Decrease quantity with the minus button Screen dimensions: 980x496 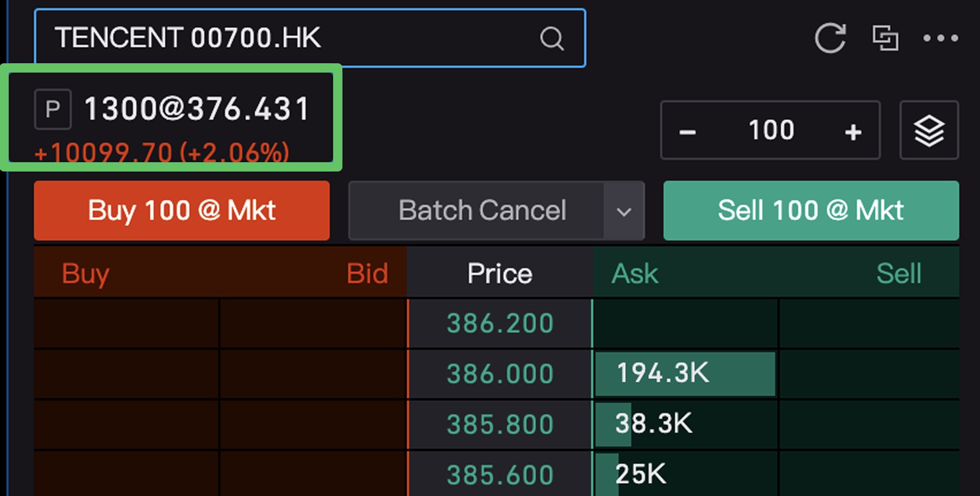688,132
